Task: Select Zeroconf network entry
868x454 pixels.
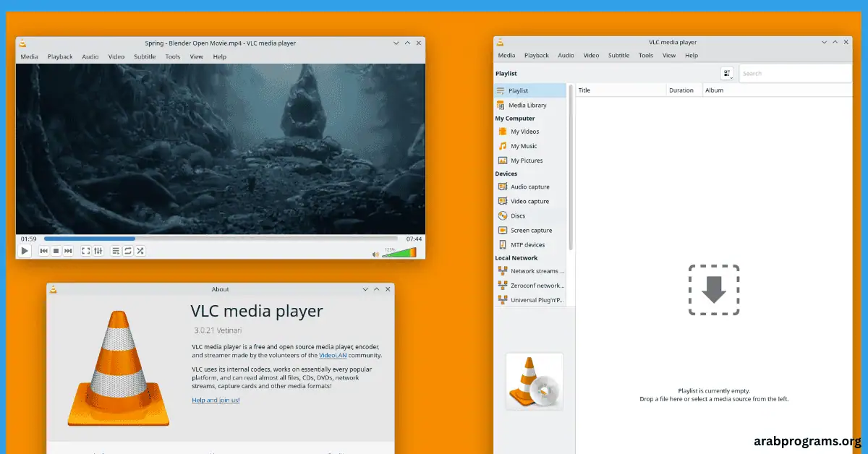Action: pyautogui.click(x=530, y=286)
